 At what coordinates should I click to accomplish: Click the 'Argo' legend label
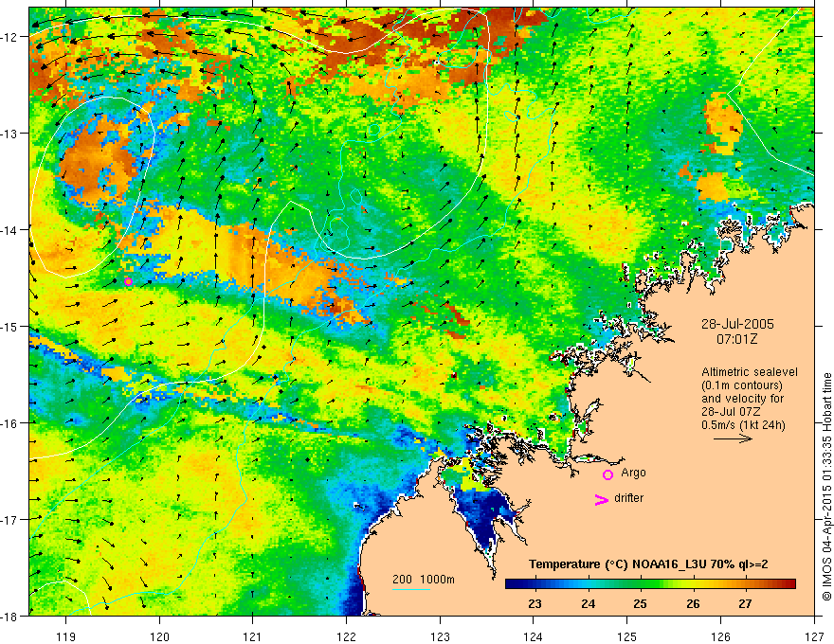[633, 473]
